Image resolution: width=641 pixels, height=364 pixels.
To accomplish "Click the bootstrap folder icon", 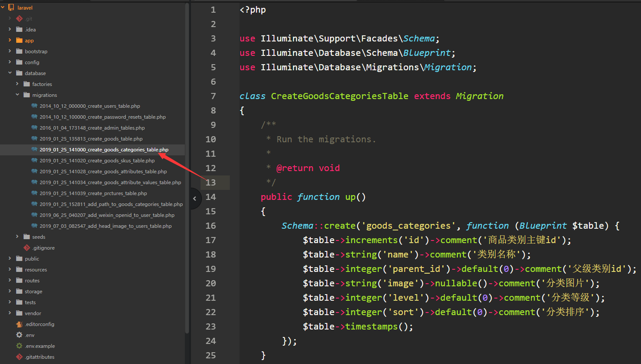I will (x=19, y=51).
